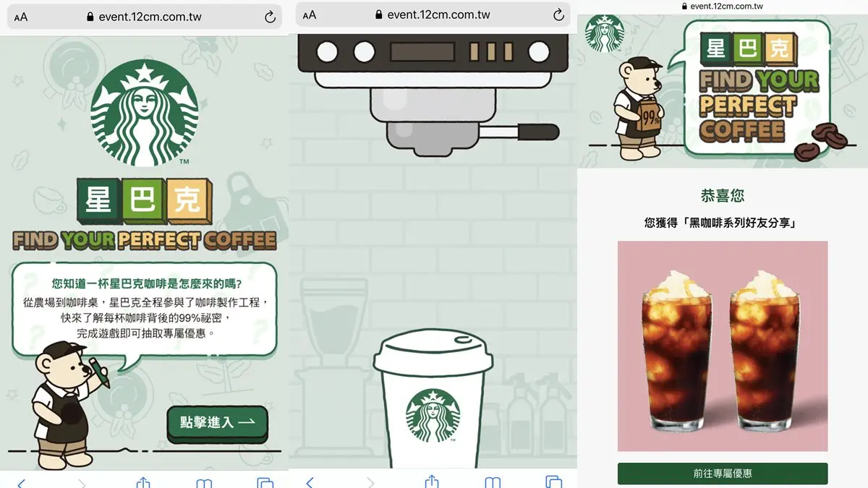Go back in the middle Safari screen

click(310, 482)
